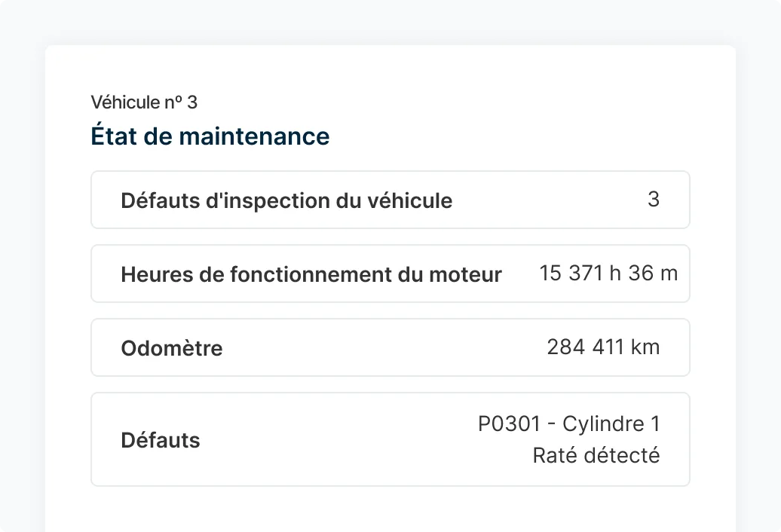Click the 'État de maintenance' heading
The height and width of the screenshot is (532, 781).
210,136
